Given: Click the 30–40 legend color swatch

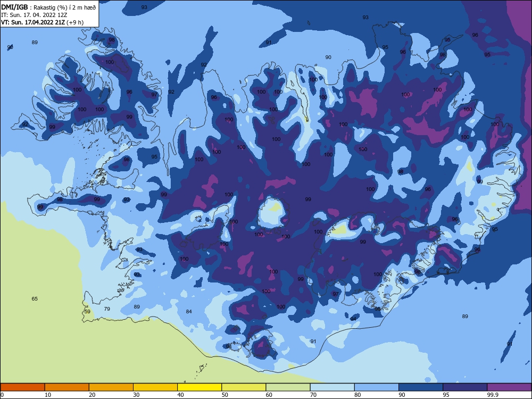Looking at the screenshot, I should pyautogui.click(x=155, y=387).
